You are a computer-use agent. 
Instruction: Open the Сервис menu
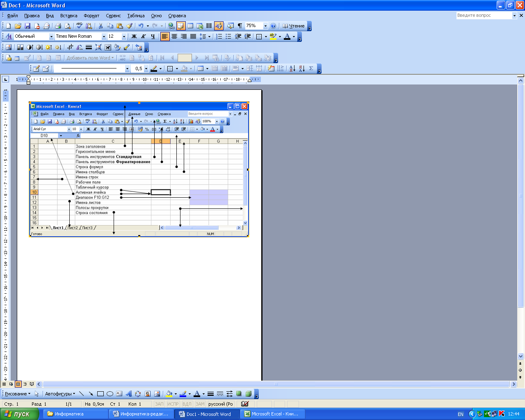pos(113,16)
